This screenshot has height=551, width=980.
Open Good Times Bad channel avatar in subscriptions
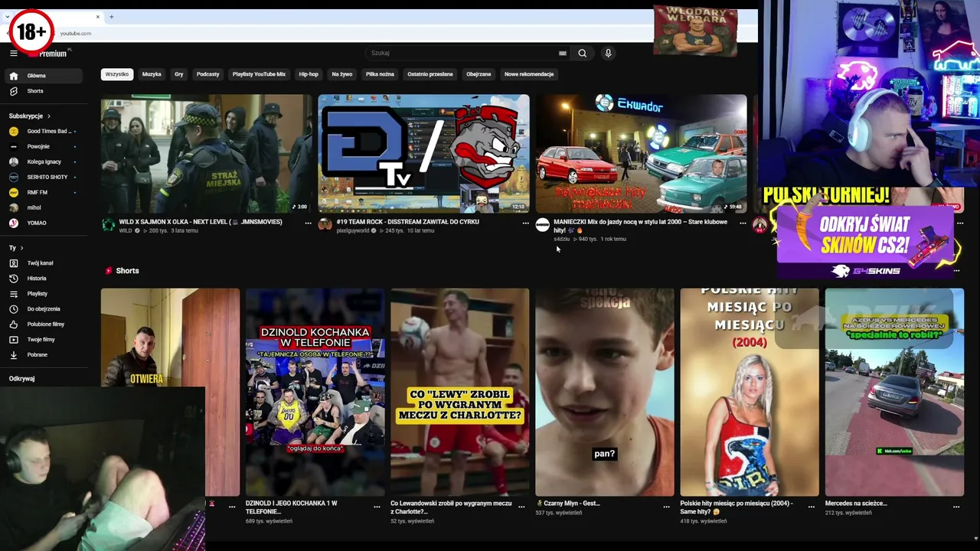tap(13, 131)
